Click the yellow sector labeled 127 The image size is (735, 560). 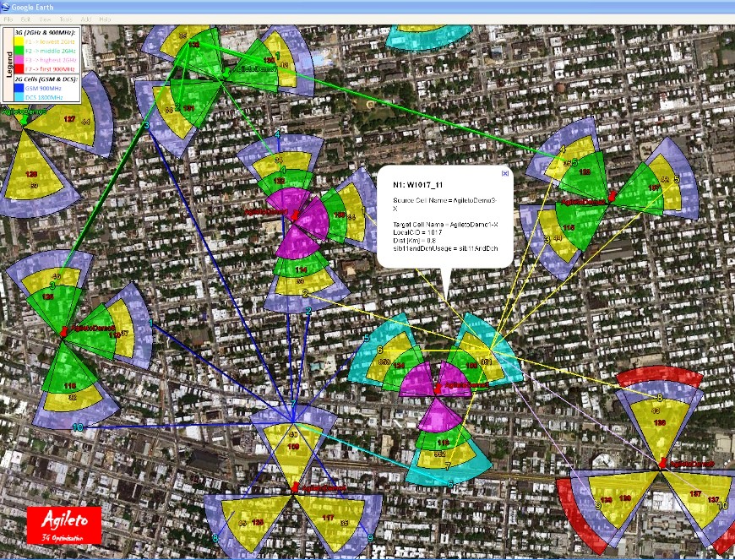click(68, 119)
